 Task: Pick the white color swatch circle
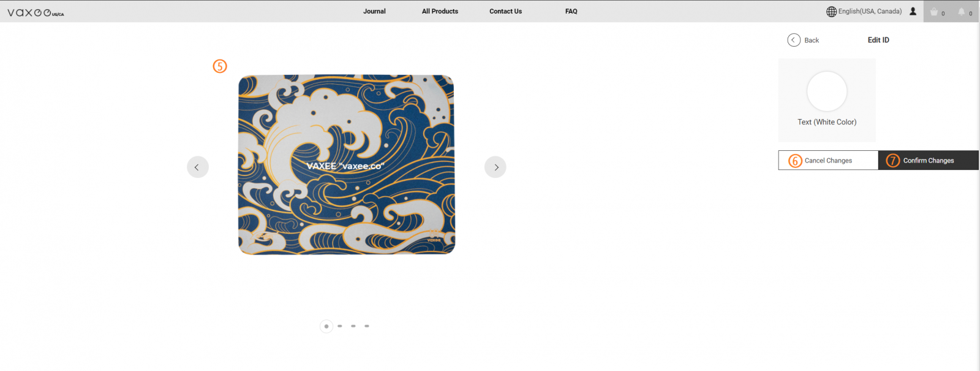coord(827,91)
